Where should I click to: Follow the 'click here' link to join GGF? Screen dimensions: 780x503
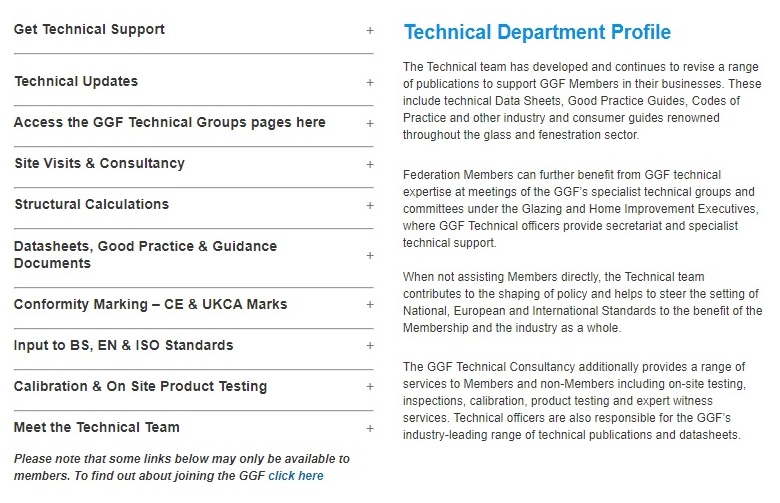coord(296,476)
